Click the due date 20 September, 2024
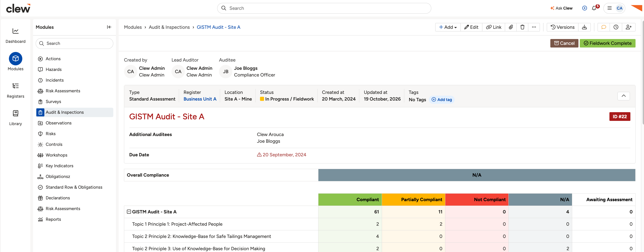Screen dimensions: 644x252 coord(284,155)
